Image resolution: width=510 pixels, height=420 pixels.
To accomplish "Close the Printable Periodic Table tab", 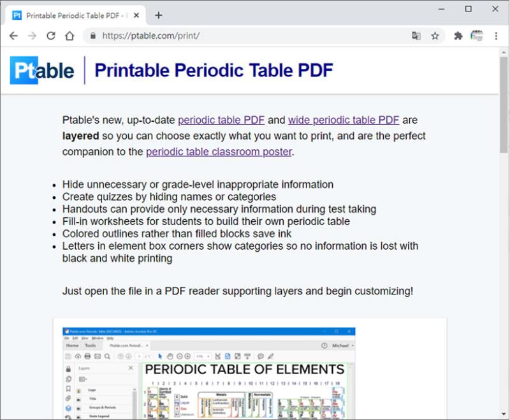I will 136,15.
